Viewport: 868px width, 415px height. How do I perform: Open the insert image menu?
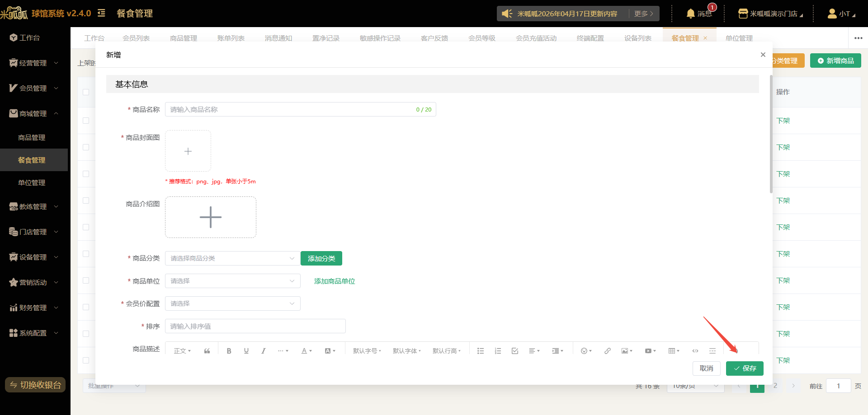[627, 351]
